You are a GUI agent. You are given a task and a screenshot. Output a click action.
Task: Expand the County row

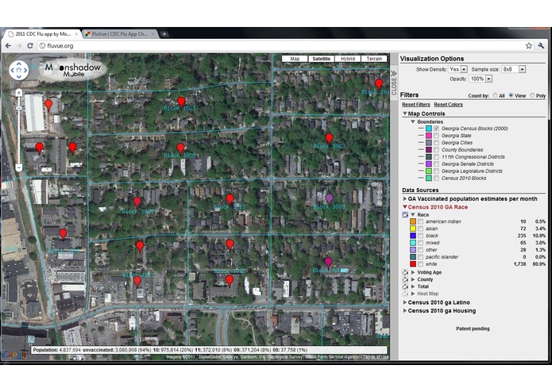413,279
